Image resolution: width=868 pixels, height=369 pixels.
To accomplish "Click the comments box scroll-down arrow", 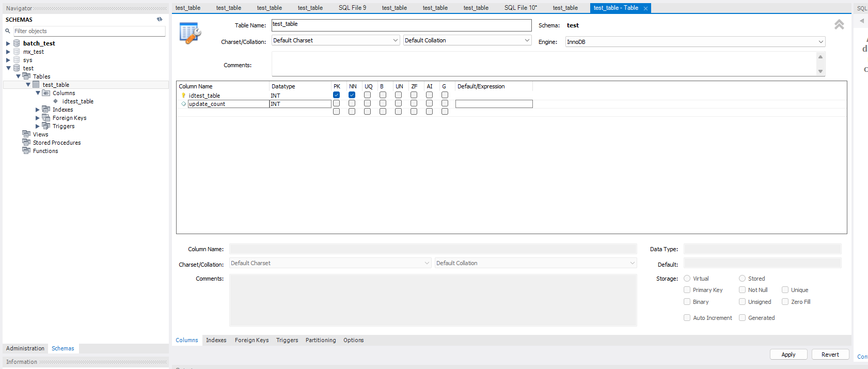I will pyautogui.click(x=820, y=71).
